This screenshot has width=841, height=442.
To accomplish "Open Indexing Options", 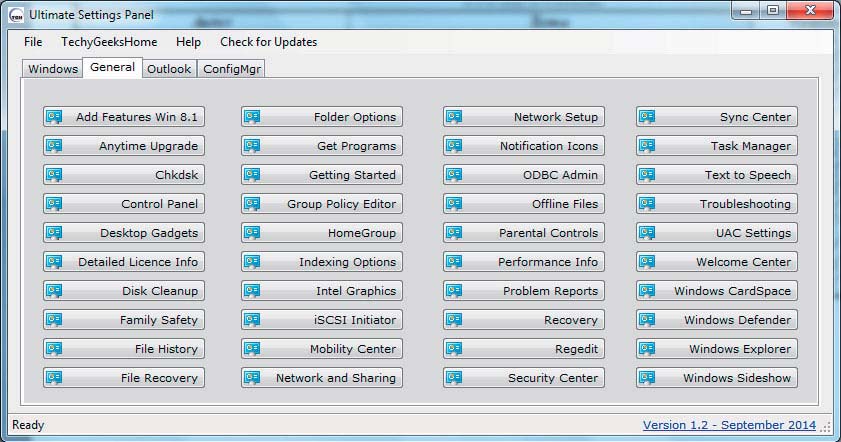I will 322,261.
